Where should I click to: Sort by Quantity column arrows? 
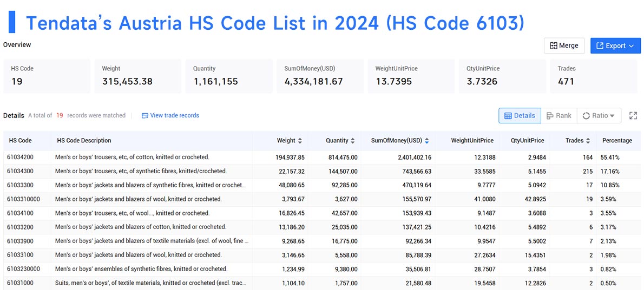pos(352,141)
